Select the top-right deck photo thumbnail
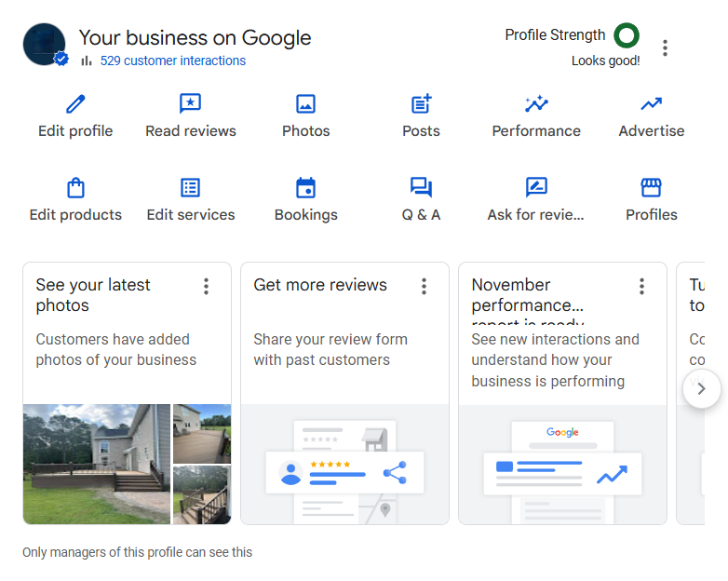 point(202,434)
